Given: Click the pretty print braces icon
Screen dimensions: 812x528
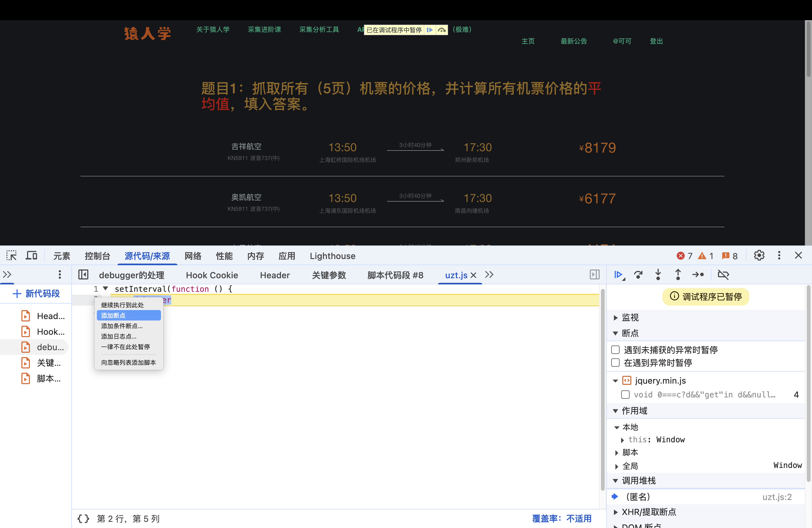Looking at the screenshot, I should pos(83,519).
